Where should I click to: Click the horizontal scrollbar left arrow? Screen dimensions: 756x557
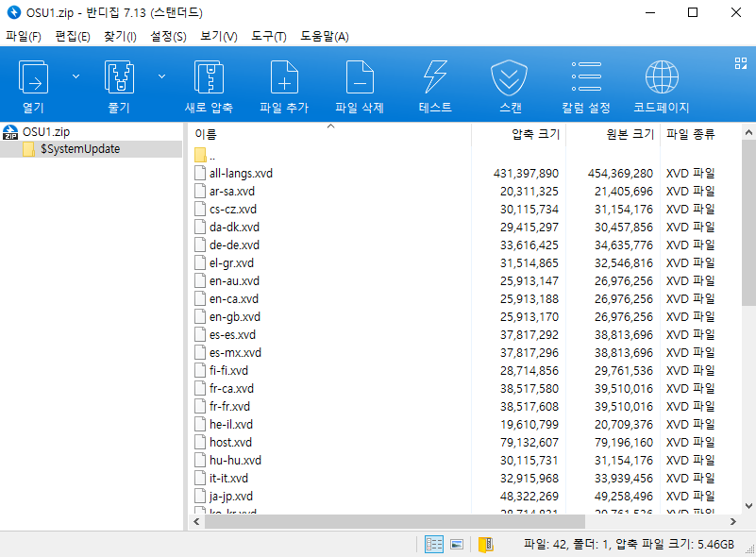click(x=196, y=522)
